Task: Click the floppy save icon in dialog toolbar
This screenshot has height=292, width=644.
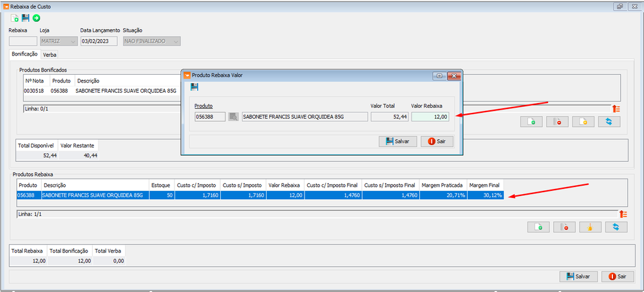Action: tap(194, 87)
